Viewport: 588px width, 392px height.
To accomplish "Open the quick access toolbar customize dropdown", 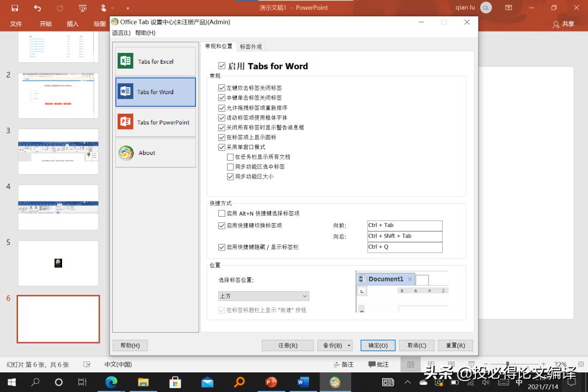I will 127,8.
